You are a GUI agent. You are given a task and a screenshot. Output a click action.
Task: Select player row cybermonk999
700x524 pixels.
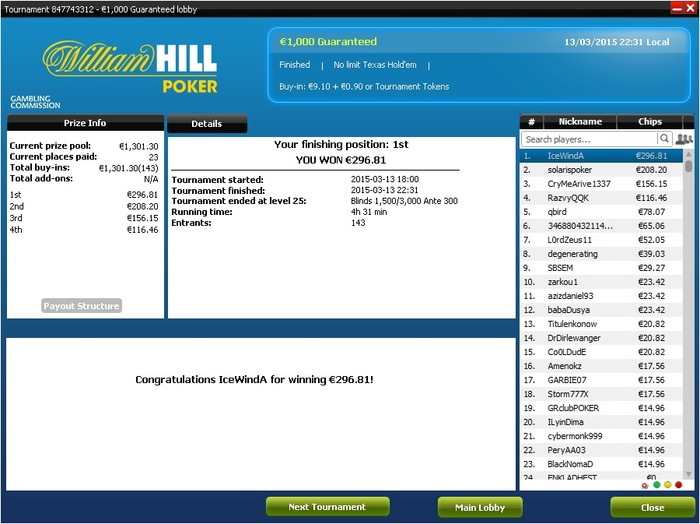(x=601, y=436)
